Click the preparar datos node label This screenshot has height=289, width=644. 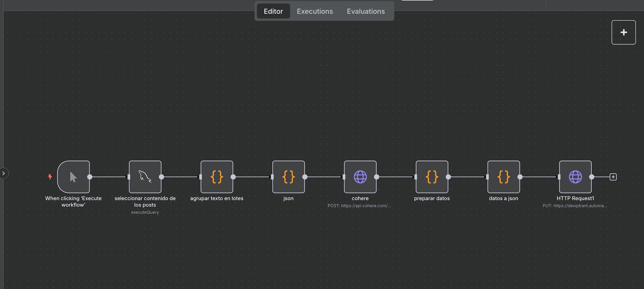point(432,198)
